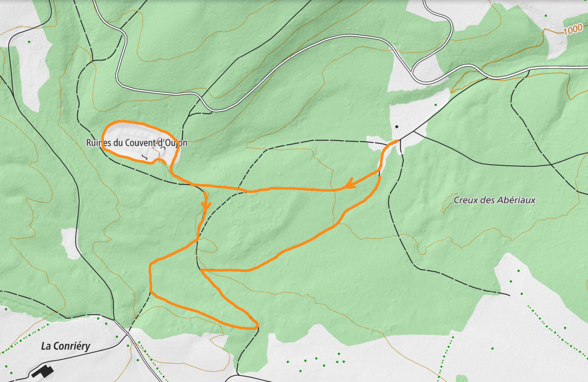Click the La Conriéry locality label
Screen dimensions: 588x382
[x=65, y=346]
